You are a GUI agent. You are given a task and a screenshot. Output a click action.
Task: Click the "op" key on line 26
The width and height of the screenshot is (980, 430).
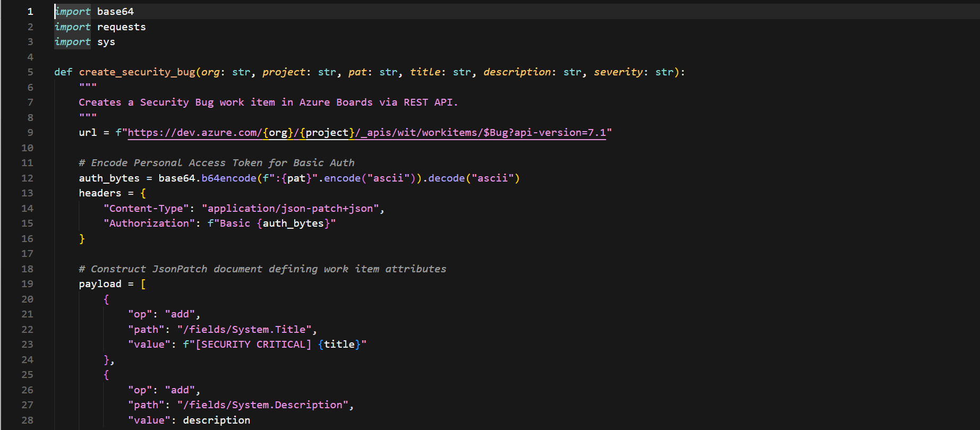[x=140, y=390]
